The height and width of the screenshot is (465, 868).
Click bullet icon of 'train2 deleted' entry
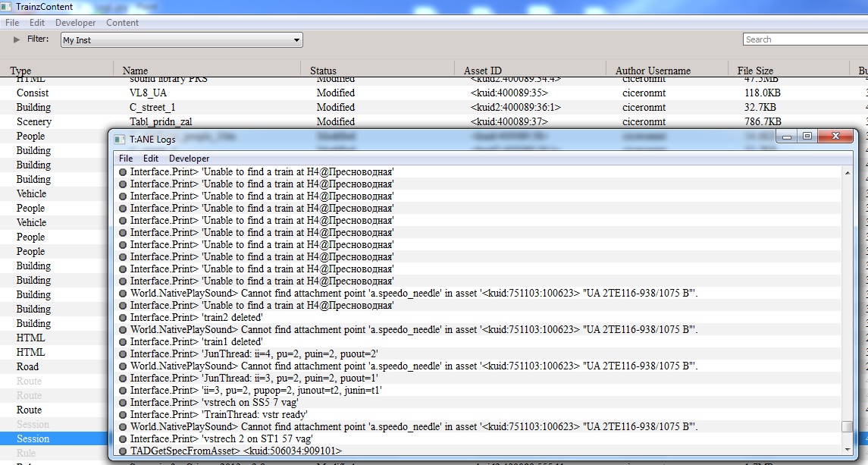pyautogui.click(x=123, y=318)
